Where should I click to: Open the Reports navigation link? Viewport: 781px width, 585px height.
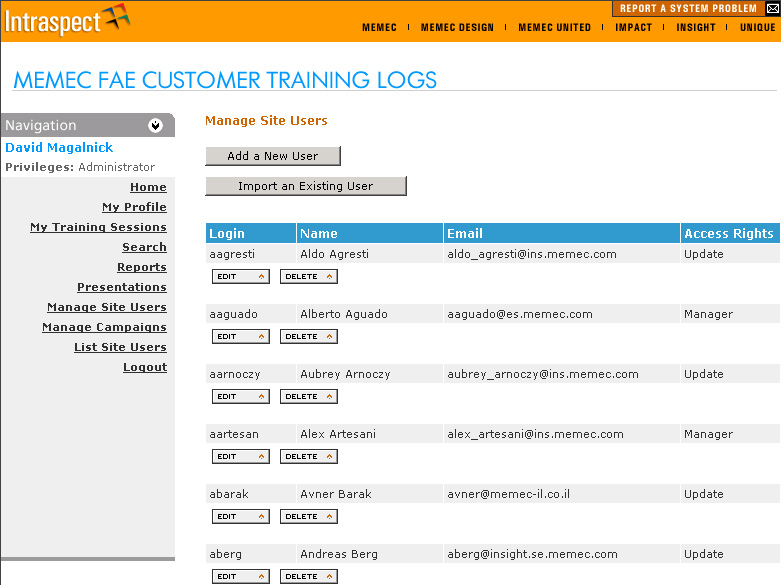click(141, 267)
